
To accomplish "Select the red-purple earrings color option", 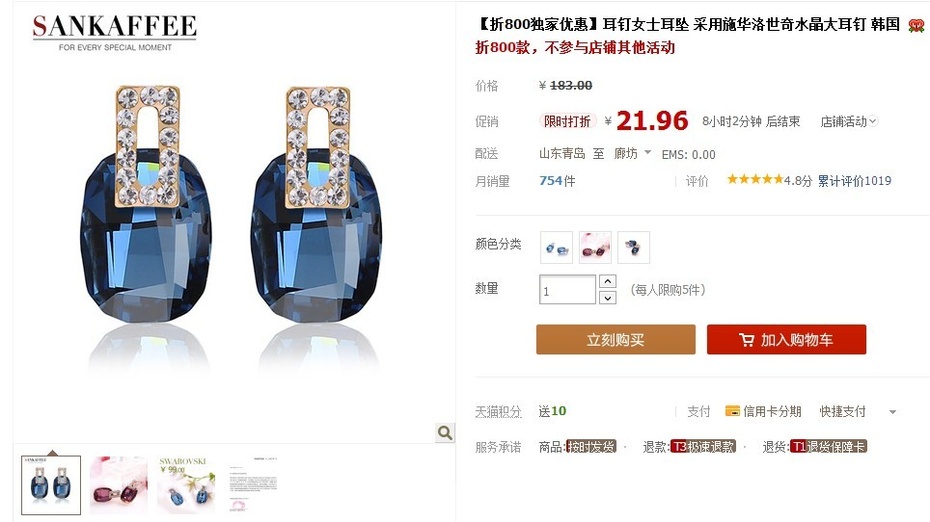I will coord(595,247).
